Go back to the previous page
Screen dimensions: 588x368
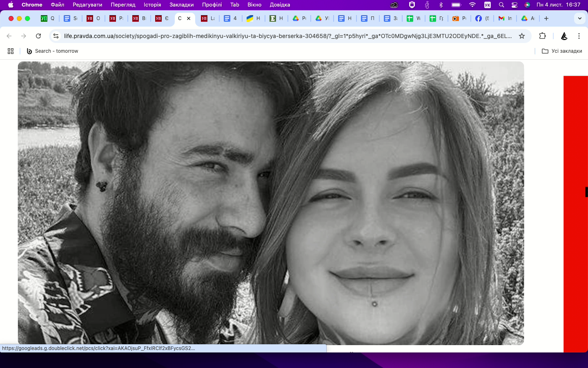9,36
